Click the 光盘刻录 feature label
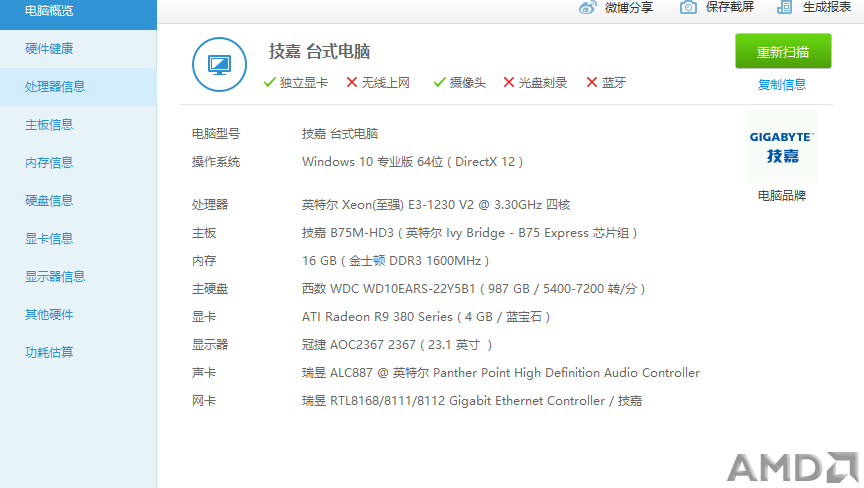 click(543, 83)
